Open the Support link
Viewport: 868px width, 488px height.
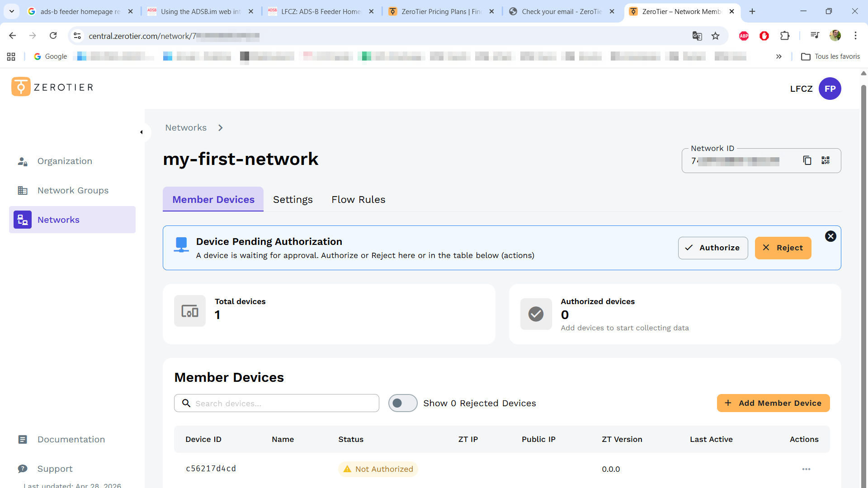55,469
